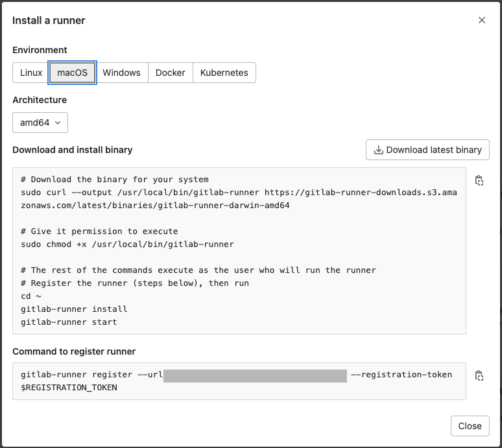Click the 'Install a runner' dialog title

(x=49, y=21)
